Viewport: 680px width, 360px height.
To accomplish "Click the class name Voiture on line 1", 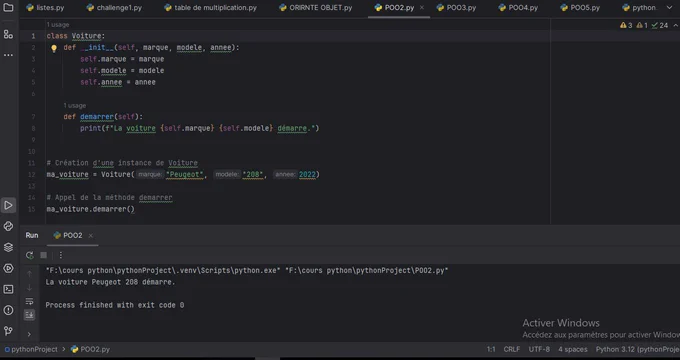I will pyautogui.click(x=86, y=36).
